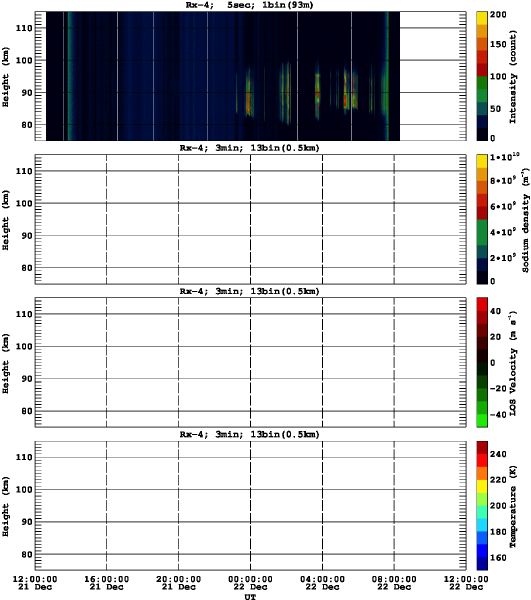Click the temperature color bar

pos(482,505)
